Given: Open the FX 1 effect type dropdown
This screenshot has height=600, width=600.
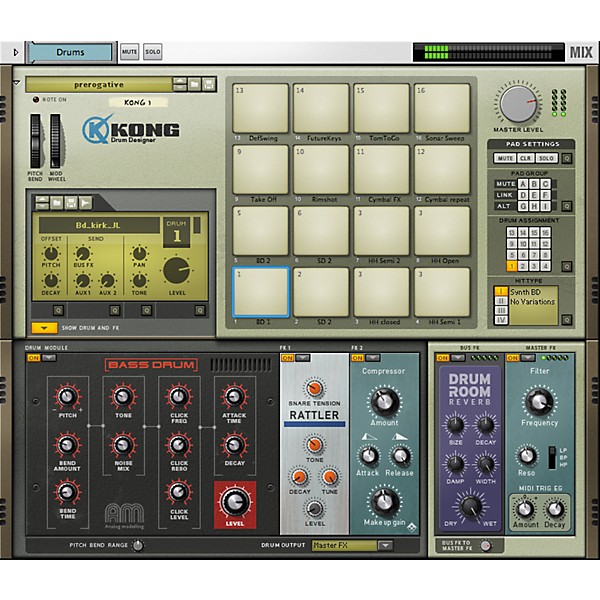Looking at the screenshot, I should point(303,358).
